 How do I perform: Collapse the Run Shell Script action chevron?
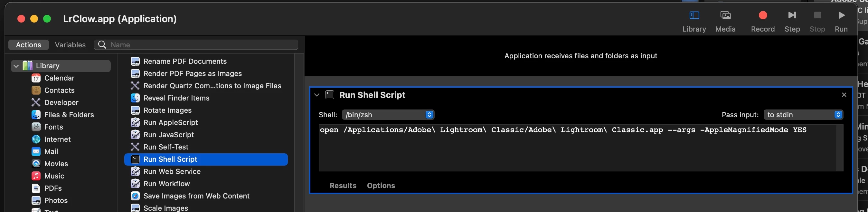click(317, 95)
